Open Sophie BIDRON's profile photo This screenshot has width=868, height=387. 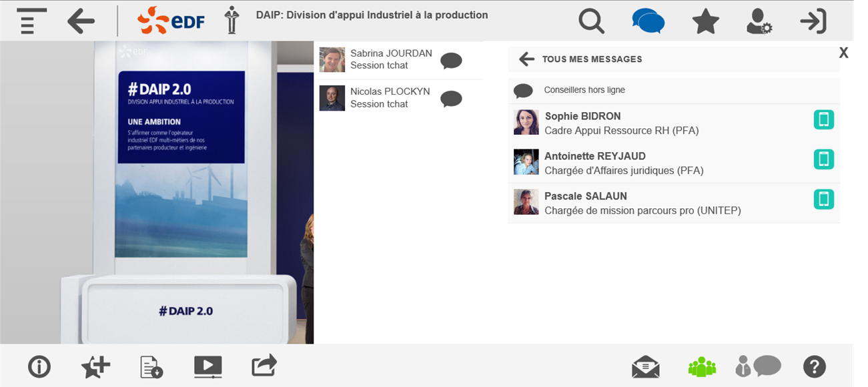526,122
